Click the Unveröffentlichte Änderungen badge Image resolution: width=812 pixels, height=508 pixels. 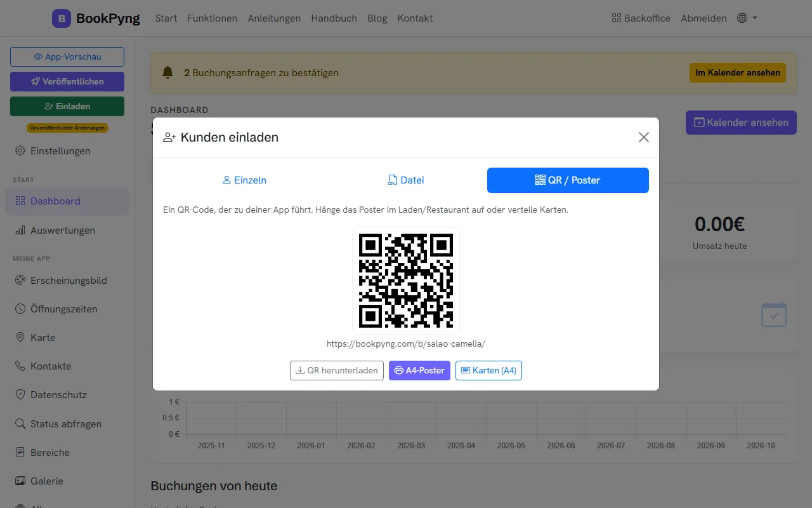coord(67,128)
